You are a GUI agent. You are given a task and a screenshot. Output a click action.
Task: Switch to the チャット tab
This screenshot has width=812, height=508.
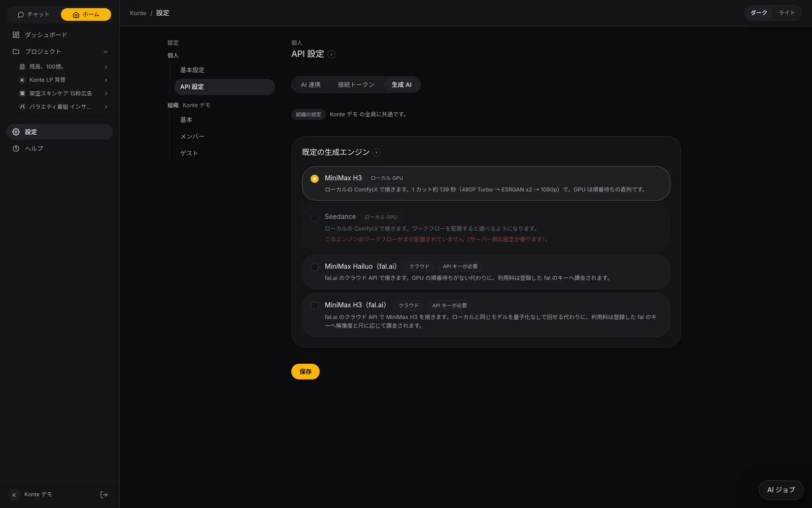[33, 15]
